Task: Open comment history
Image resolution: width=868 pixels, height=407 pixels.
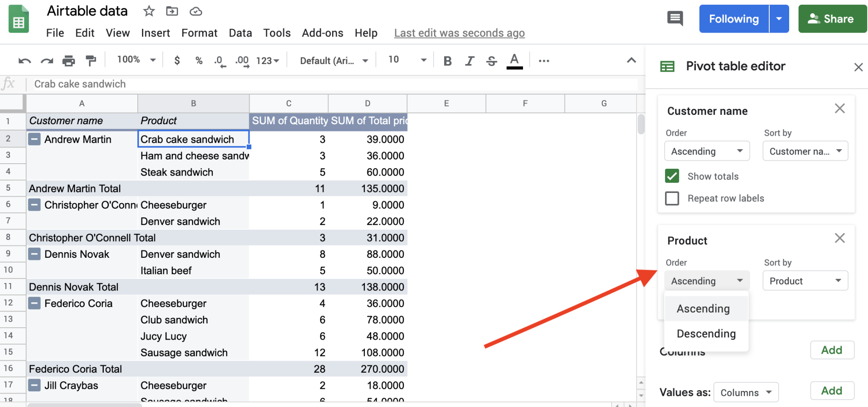Action: (x=675, y=18)
